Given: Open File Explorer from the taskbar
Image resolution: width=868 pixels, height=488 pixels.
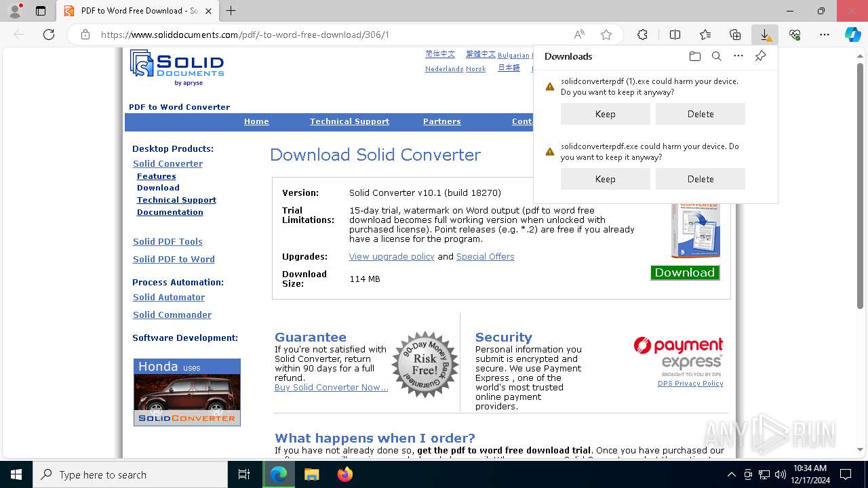Looking at the screenshot, I should coord(311,474).
